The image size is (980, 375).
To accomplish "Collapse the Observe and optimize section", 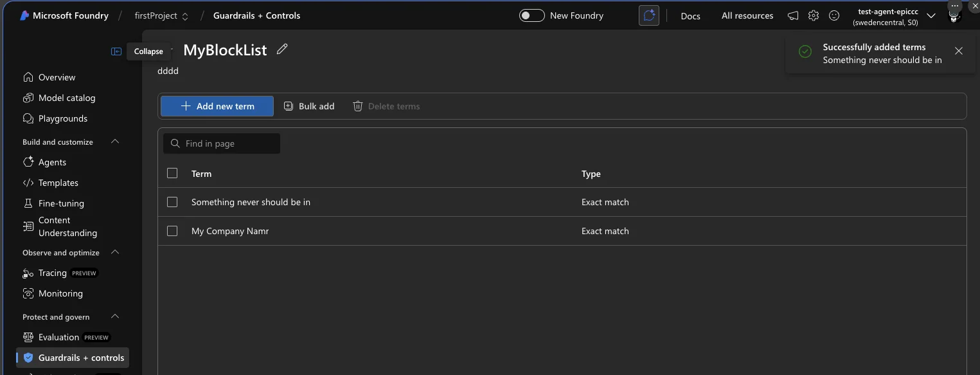I will coord(115,252).
